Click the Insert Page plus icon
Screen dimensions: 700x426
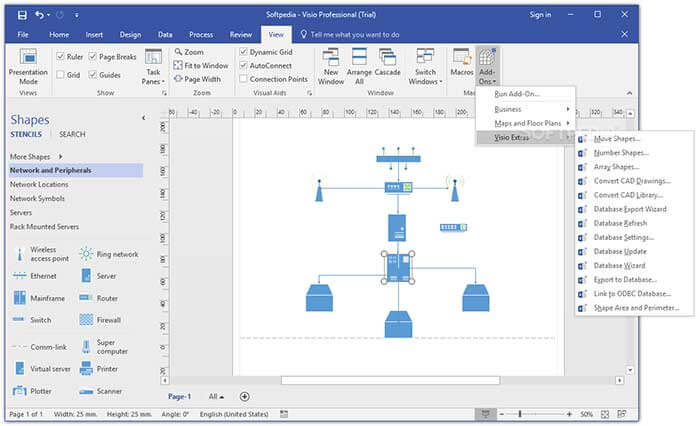click(x=244, y=397)
